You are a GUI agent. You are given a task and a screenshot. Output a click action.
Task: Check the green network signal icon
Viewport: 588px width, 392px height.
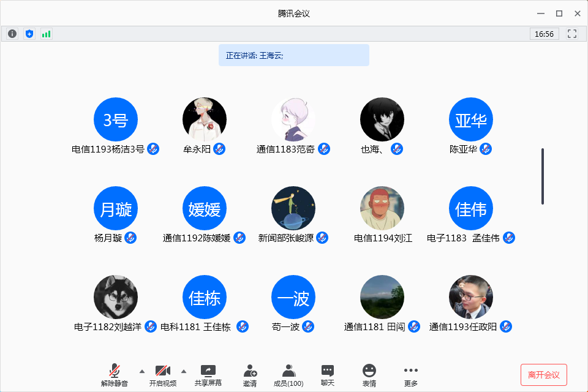click(46, 34)
